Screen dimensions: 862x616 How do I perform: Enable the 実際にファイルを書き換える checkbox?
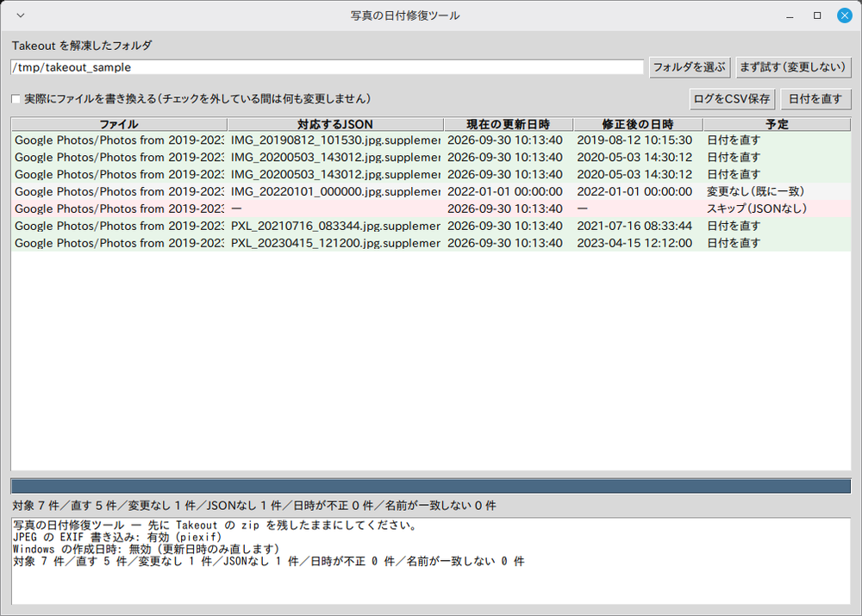[x=16, y=99]
